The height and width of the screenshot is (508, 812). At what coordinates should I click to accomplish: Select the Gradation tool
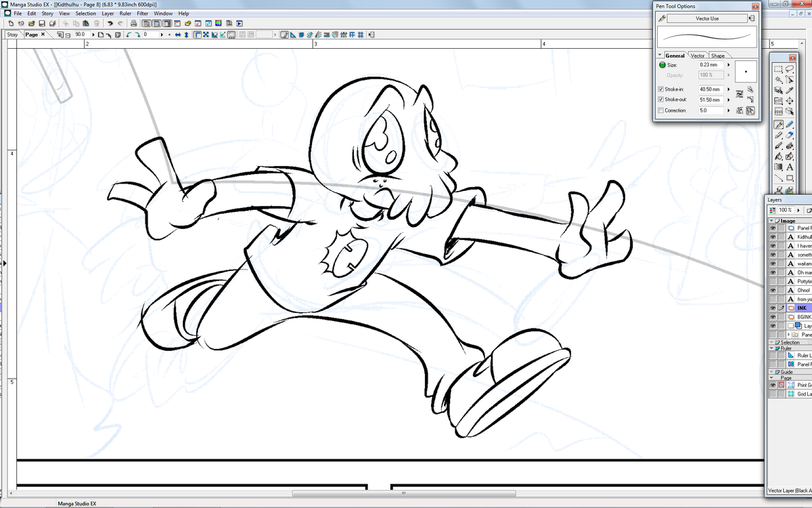pyautogui.click(x=779, y=167)
